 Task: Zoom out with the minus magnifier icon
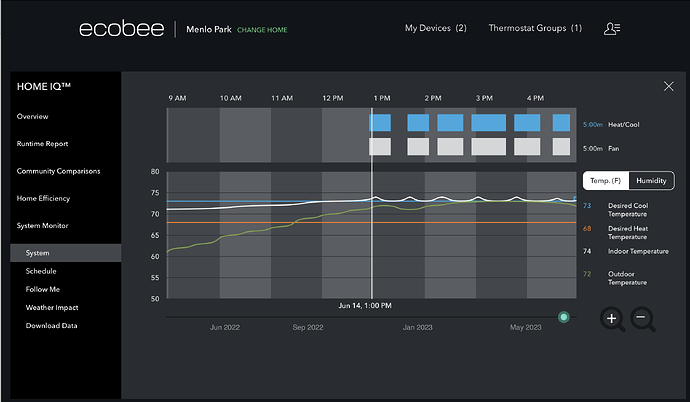[x=643, y=319]
